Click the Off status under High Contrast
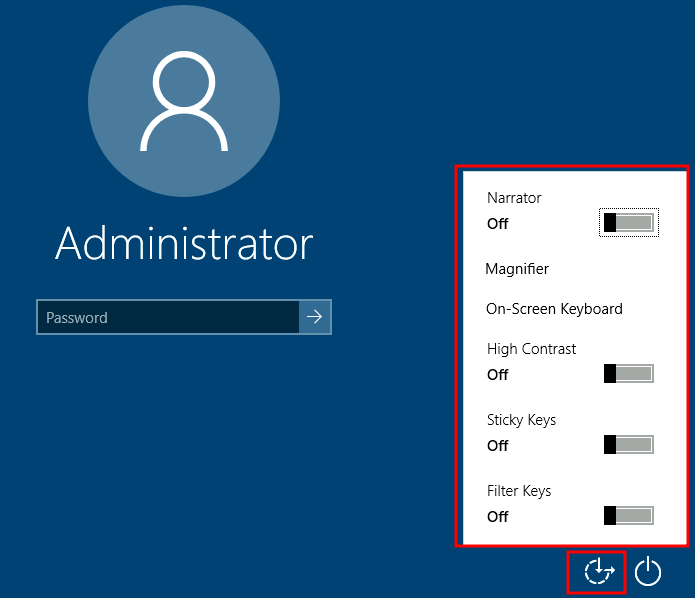The width and height of the screenshot is (695, 598). (x=498, y=375)
